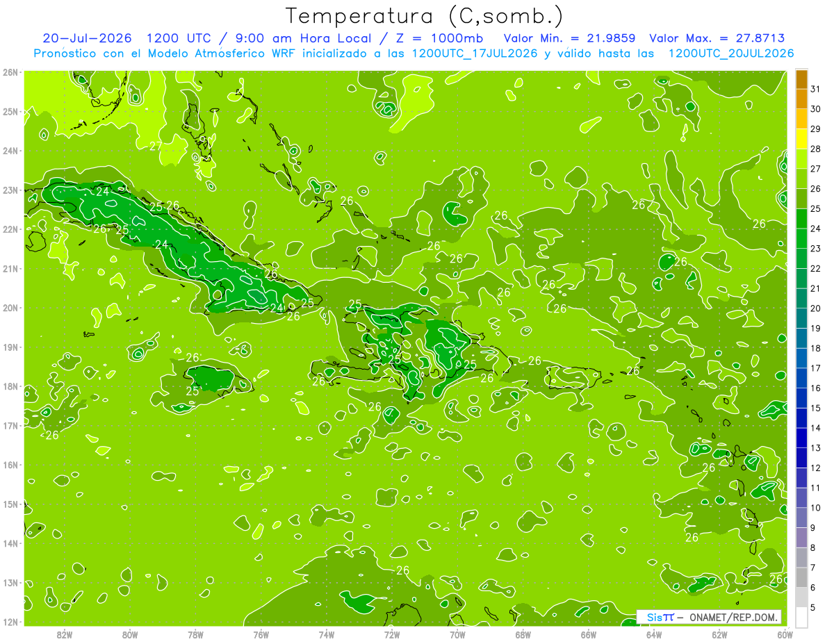Click the "27" contour label on the map

[x=156, y=146]
